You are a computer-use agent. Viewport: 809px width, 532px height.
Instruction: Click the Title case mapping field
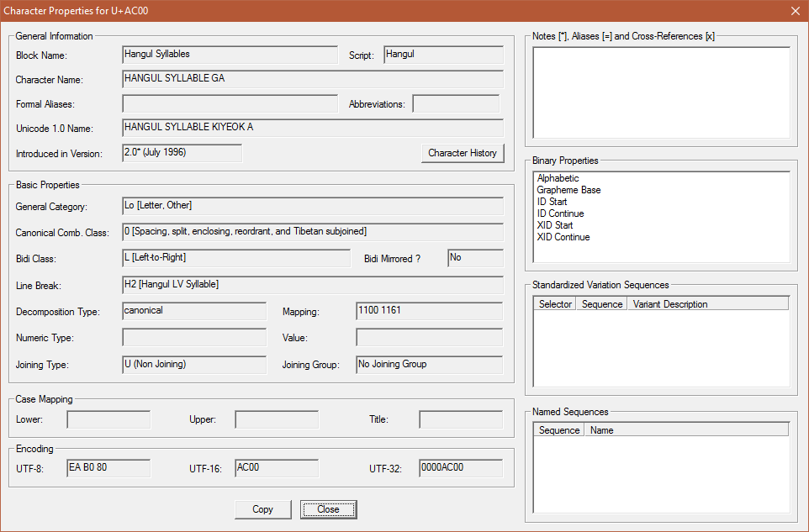(x=461, y=419)
